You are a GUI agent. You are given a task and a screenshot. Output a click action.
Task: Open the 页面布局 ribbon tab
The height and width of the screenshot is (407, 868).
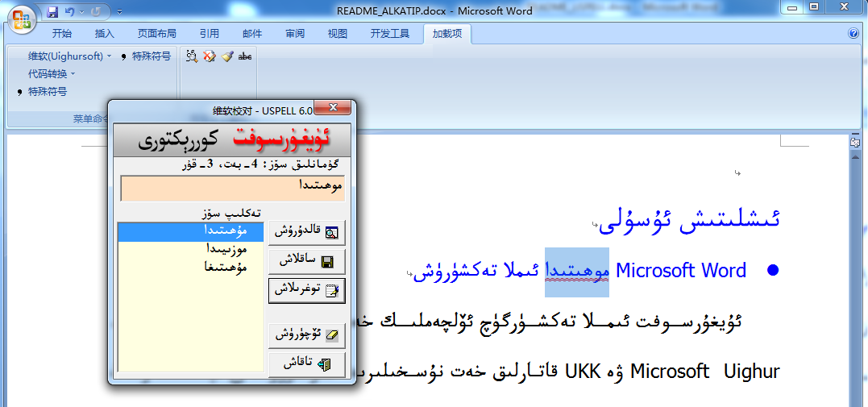tap(156, 34)
